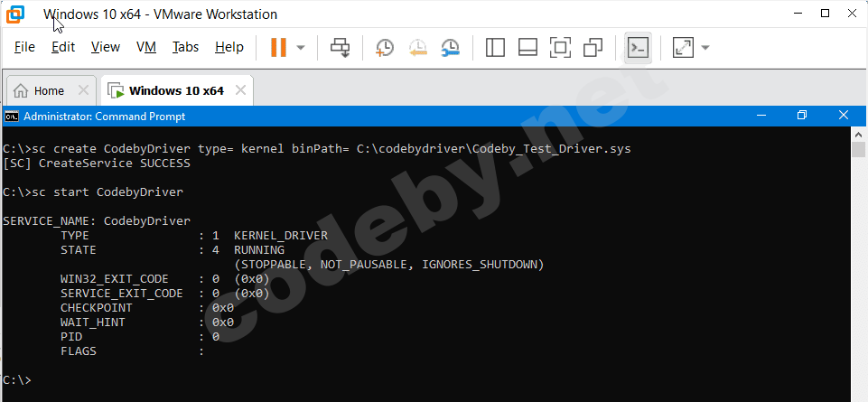This screenshot has height=402, width=868.
Task: Click the WAIT_HINT line
Action: pos(147,322)
